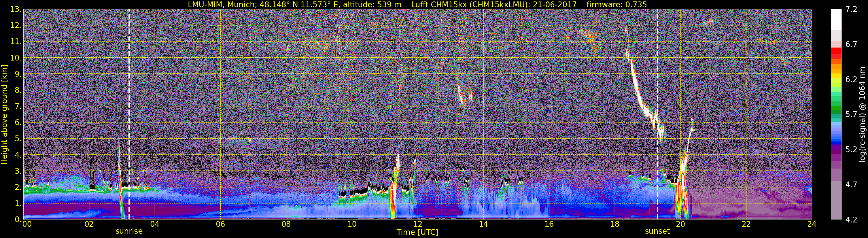Click the colorbar tick label 5.7

pos(851,115)
